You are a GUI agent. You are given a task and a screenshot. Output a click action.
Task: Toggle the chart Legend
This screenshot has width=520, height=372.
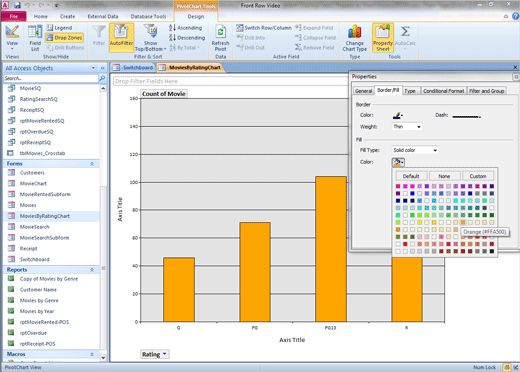[x=59, y=28]
